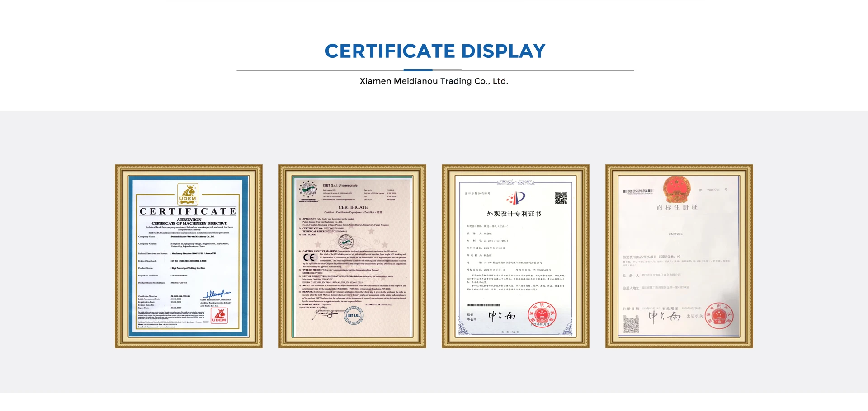Click the blue accent bar under the heading

click(418, 70)
